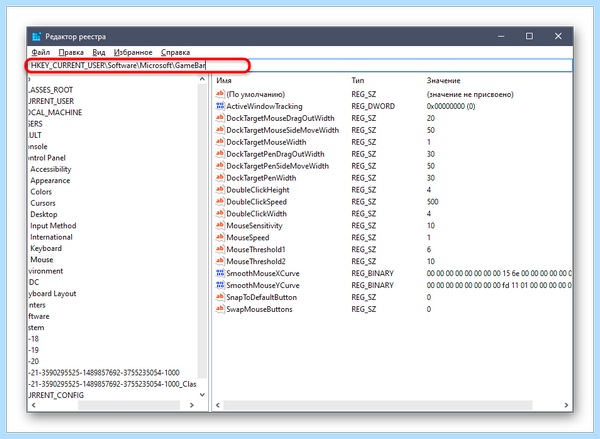Sort values by the Тип column header
The height and width of the screenshot is (439, 600).
(358, 80)
